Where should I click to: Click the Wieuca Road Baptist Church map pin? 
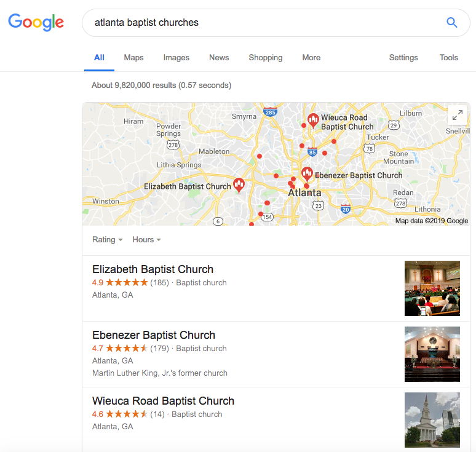[x=312, y=120]
